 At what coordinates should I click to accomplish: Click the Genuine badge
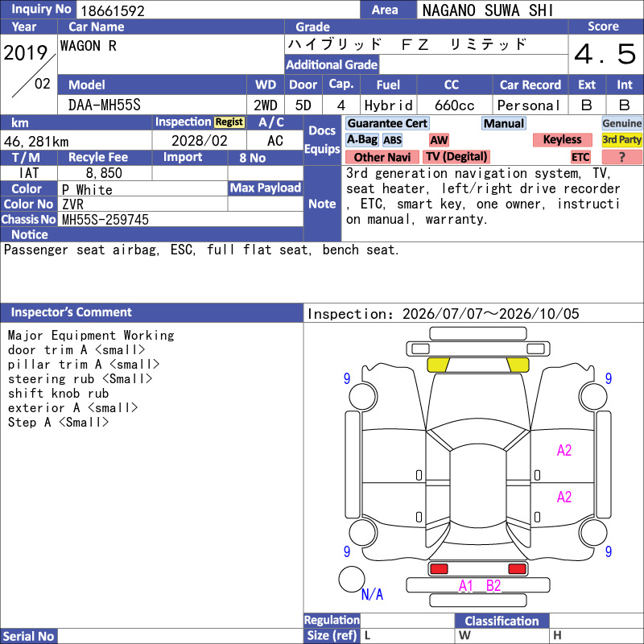tap(621, 123)
